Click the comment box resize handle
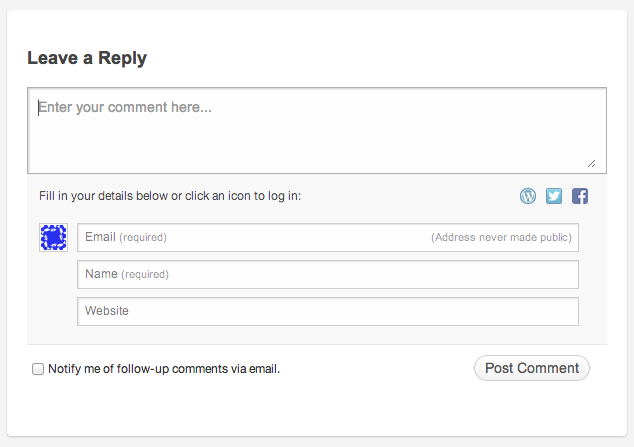634x447 pixels. tap(592, 163)
